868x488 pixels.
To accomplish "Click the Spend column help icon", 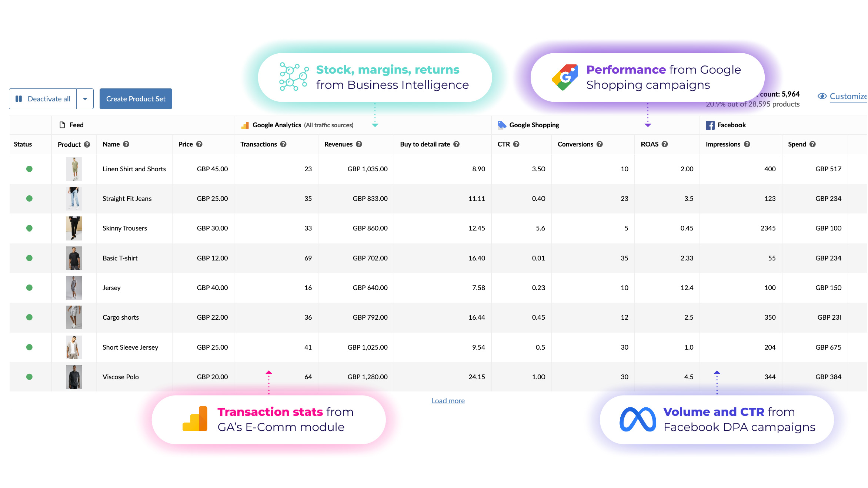I will click(812, 144).
